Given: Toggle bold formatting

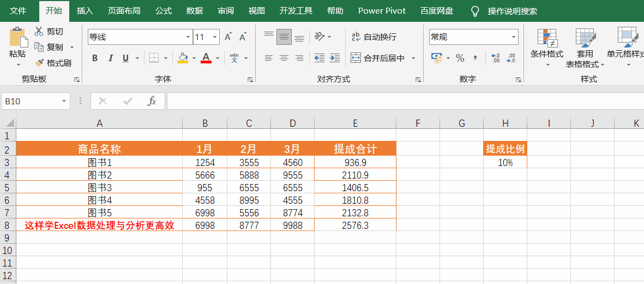Looking at the screenshot, I should [x=95, y=58].
